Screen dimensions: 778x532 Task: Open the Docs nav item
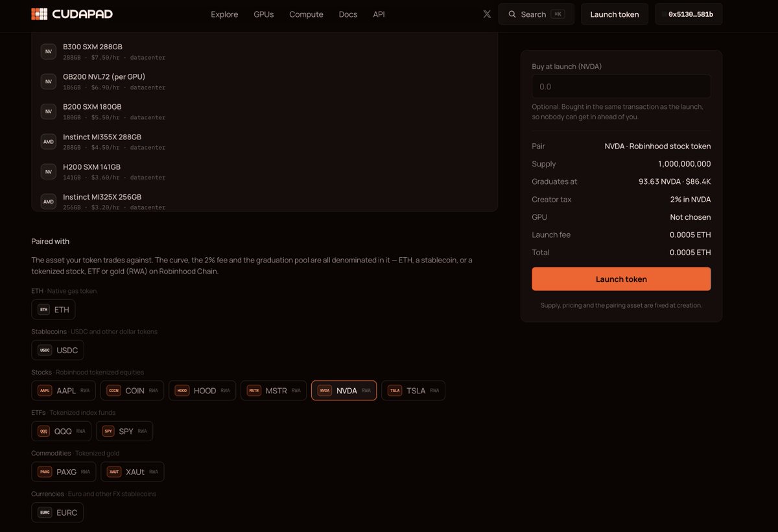348,14
